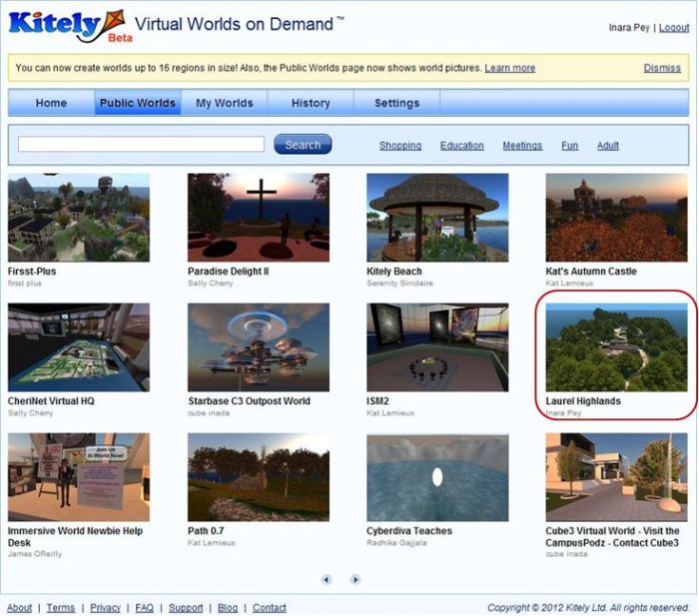Viewport: 699px width, 616px height.
Task: Click the Logout link
Action: point(674,28)
